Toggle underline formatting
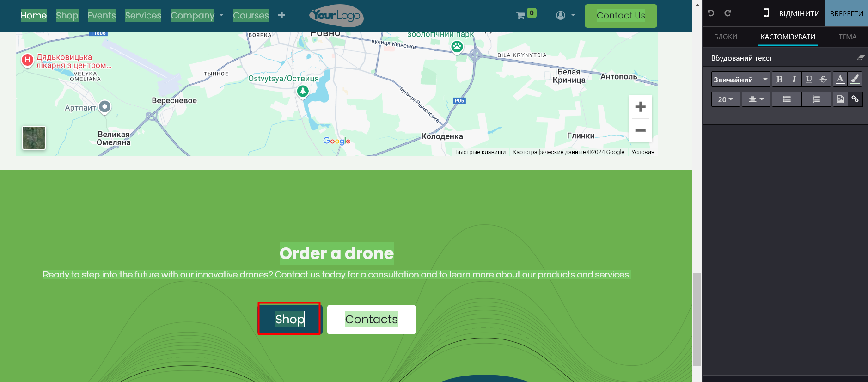Image resolution: width=868 pixels, height=382 pixels. (808, 79)
